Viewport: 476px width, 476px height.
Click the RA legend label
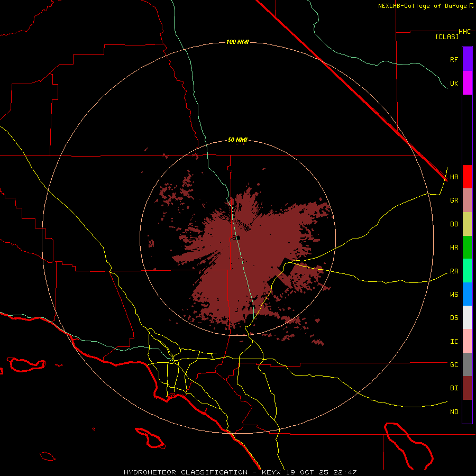tap(454, 271)
